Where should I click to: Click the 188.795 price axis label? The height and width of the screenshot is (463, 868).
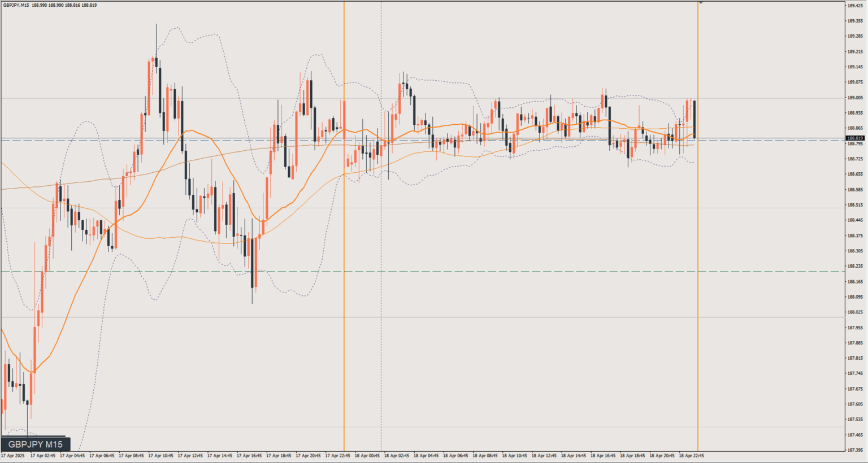click(x=855, y=143)
